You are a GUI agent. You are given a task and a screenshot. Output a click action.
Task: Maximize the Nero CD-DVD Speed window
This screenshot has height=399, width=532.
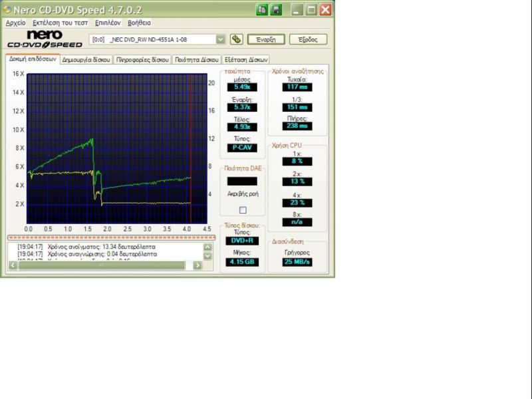pyautogui.click(x=311, y=10)
